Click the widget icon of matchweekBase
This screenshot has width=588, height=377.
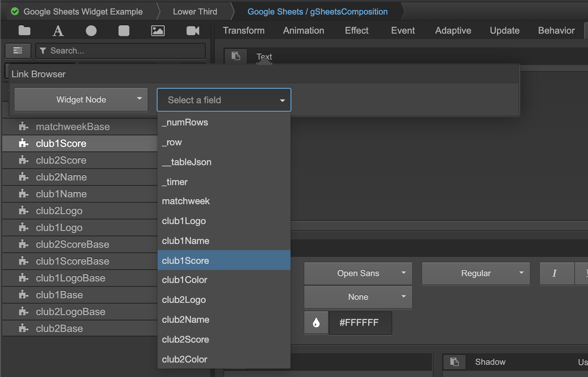(x=24, y=126)
